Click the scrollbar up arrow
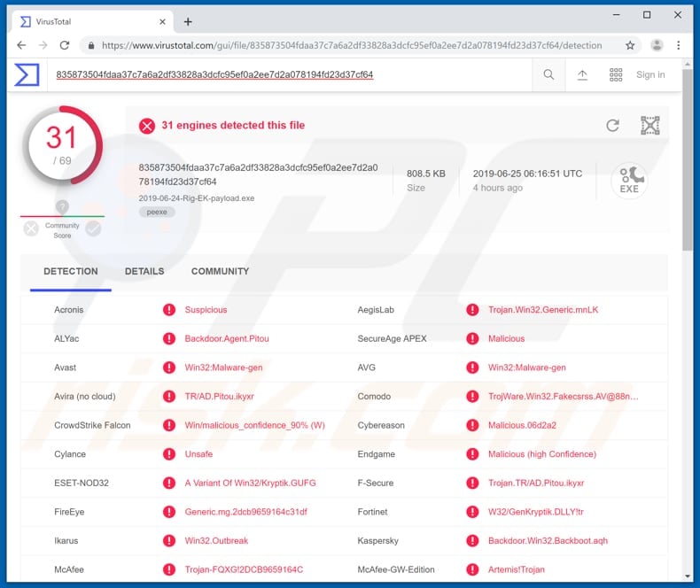 click(687, 65)
